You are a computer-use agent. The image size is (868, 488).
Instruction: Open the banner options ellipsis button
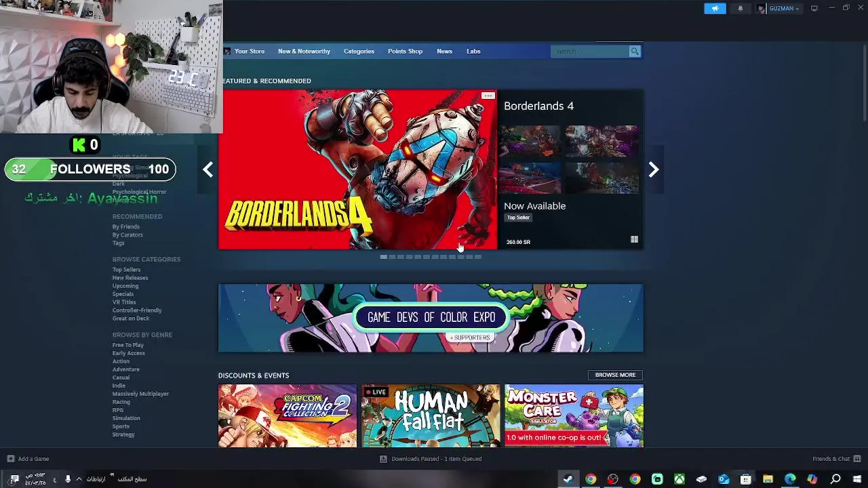pos(488,96)
